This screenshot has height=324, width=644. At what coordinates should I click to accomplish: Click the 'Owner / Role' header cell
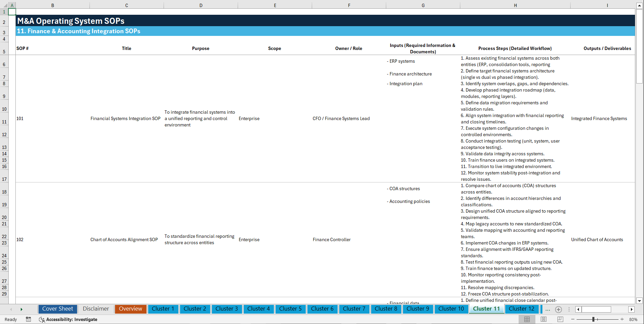pos(349,49)
